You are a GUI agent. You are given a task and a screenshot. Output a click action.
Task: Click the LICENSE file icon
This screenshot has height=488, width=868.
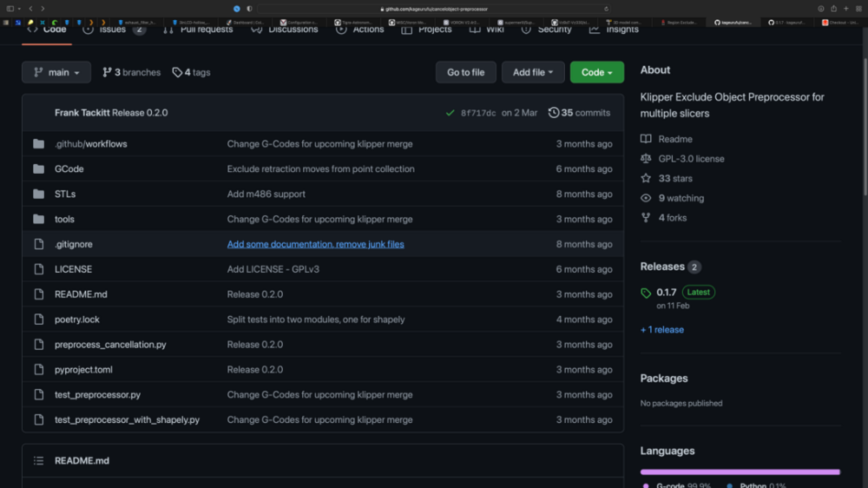tap(39, 268)
